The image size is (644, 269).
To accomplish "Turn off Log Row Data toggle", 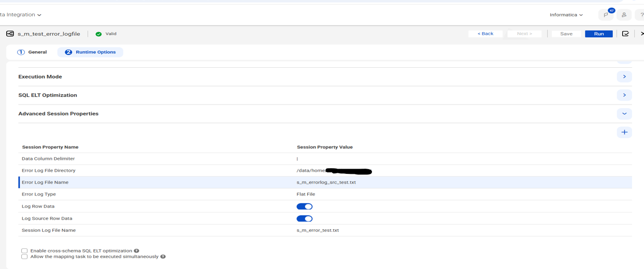I will click(x=305, y=206).
